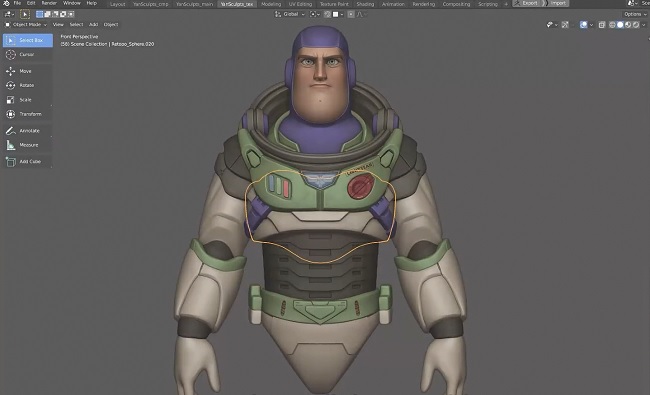Open object types visibility dropdown
The width and height of the screenshot is (650, 395).
(x=552, y=25)
